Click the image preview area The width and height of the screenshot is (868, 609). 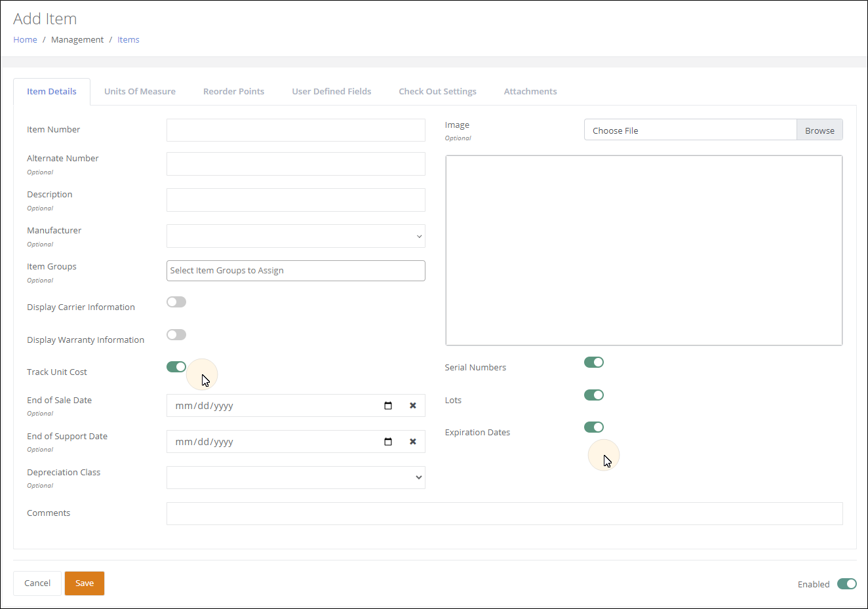pos(644,250)
